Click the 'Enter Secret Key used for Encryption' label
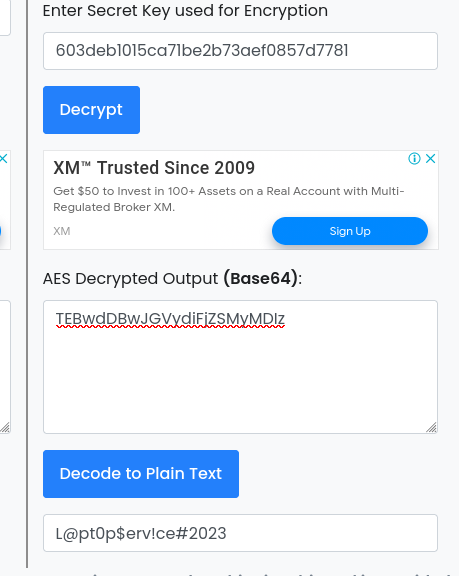The height and width of the screenshot is (576, 459). point(185,11)
